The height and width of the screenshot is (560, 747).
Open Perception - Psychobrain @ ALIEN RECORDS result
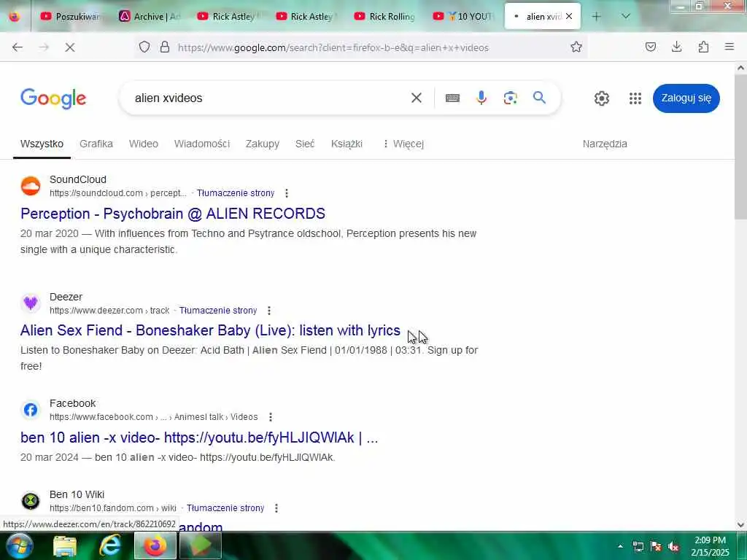173,214
